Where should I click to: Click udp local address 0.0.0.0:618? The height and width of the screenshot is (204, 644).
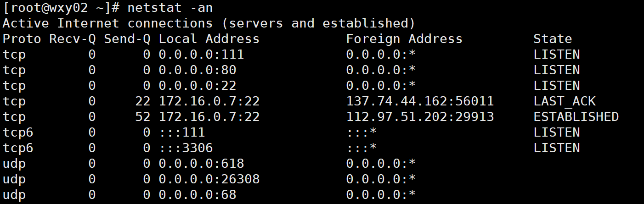point(201,163)
